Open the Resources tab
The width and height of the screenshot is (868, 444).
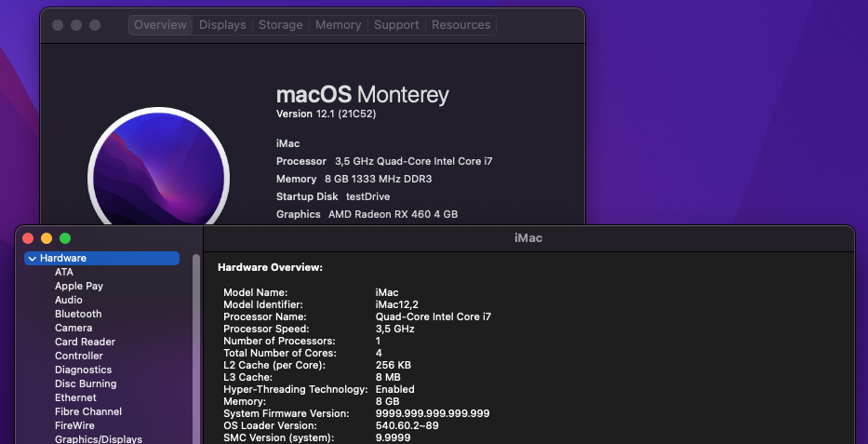(461, 25)
